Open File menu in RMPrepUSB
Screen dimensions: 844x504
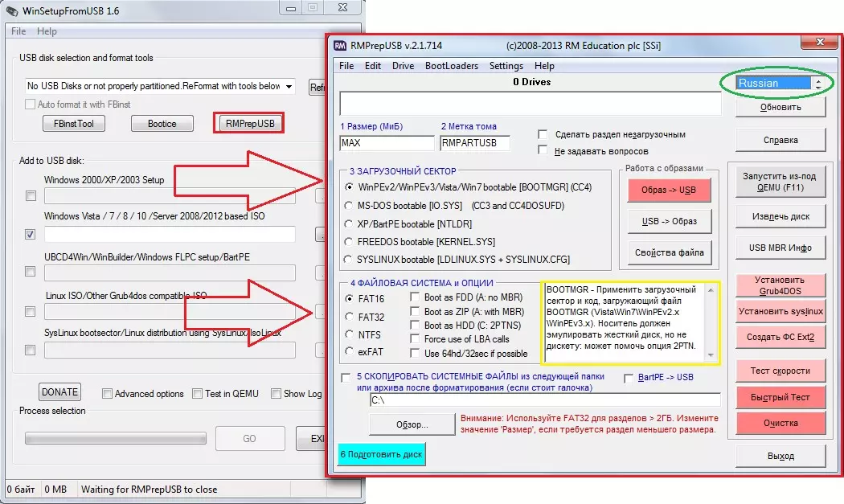[x=346, y=66]
